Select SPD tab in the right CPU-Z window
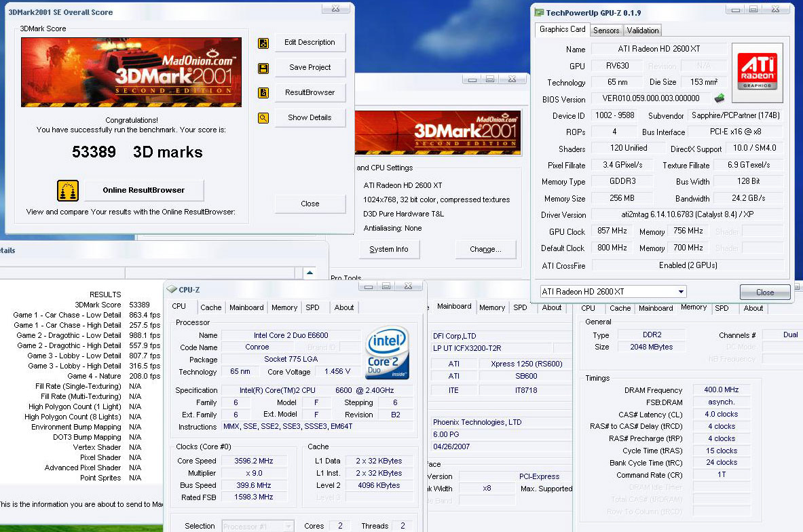This screenshot has width=803, height=532. point(722,308)
